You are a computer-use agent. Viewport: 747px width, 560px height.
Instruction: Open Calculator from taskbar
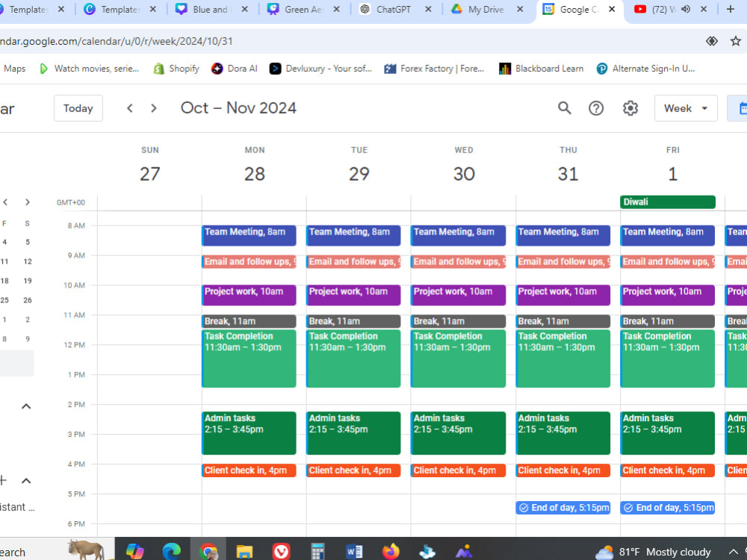coord(317,551)
